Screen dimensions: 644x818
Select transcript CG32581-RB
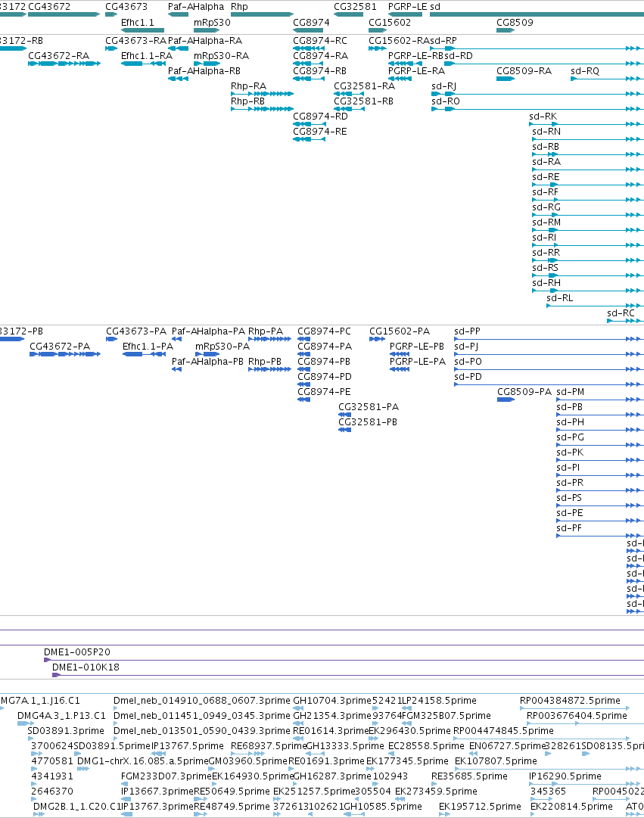point(364,101)
